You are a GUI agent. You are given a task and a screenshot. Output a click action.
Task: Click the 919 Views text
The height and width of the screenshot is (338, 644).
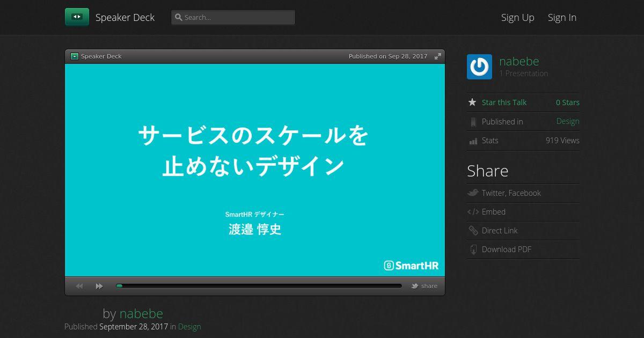[x=562, y=141]
